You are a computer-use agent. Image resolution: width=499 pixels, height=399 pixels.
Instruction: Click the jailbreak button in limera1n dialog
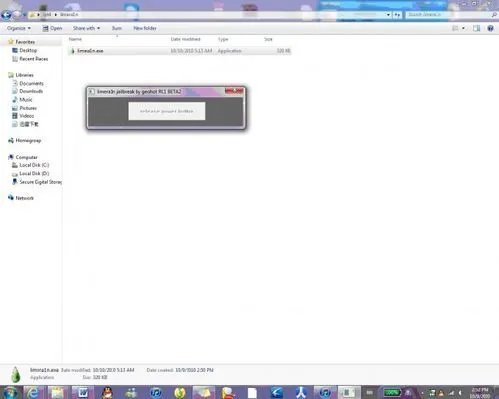point(167,111)
